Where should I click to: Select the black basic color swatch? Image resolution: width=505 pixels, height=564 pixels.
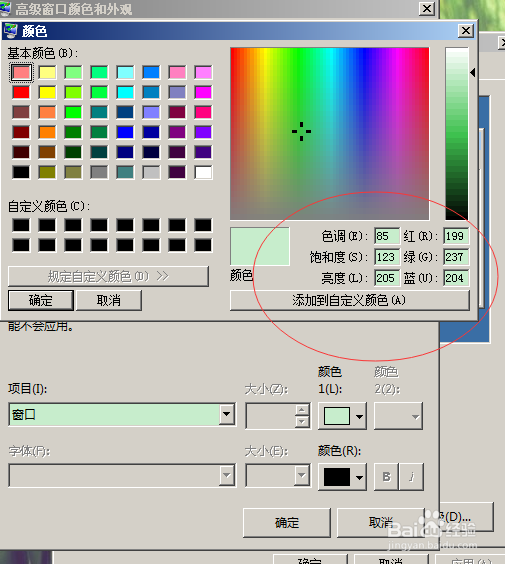click(x=21, y=172)
